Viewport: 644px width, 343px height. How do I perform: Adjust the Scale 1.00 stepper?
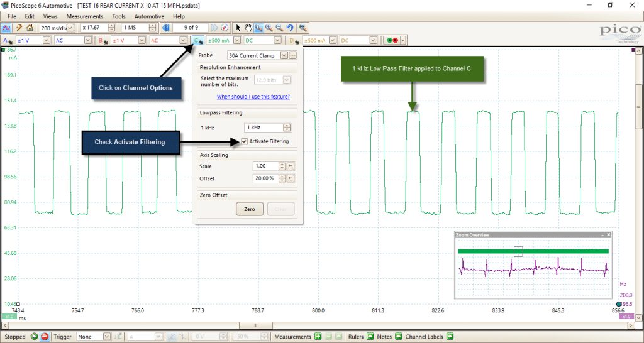click(282, 166)
